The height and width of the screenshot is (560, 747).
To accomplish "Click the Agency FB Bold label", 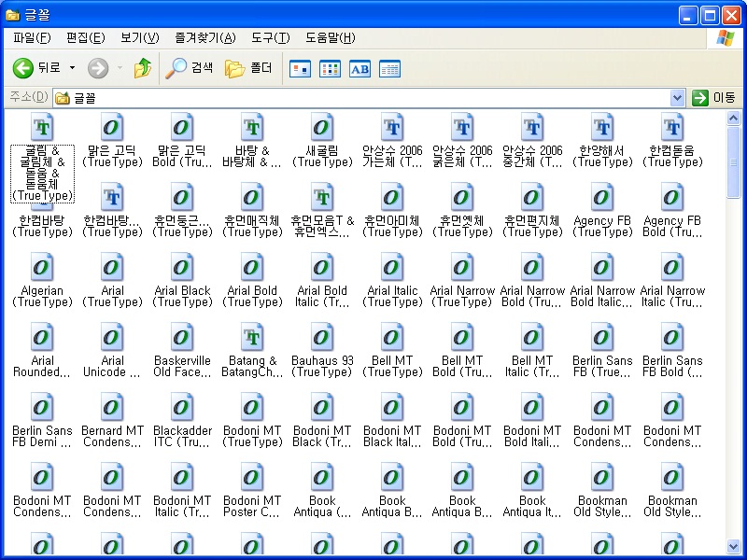I will point(672,226).
